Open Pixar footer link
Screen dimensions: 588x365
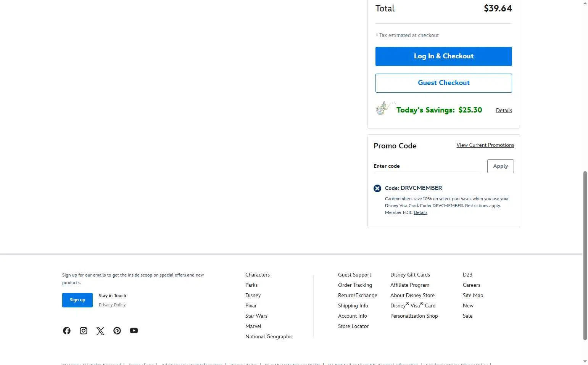251,306
